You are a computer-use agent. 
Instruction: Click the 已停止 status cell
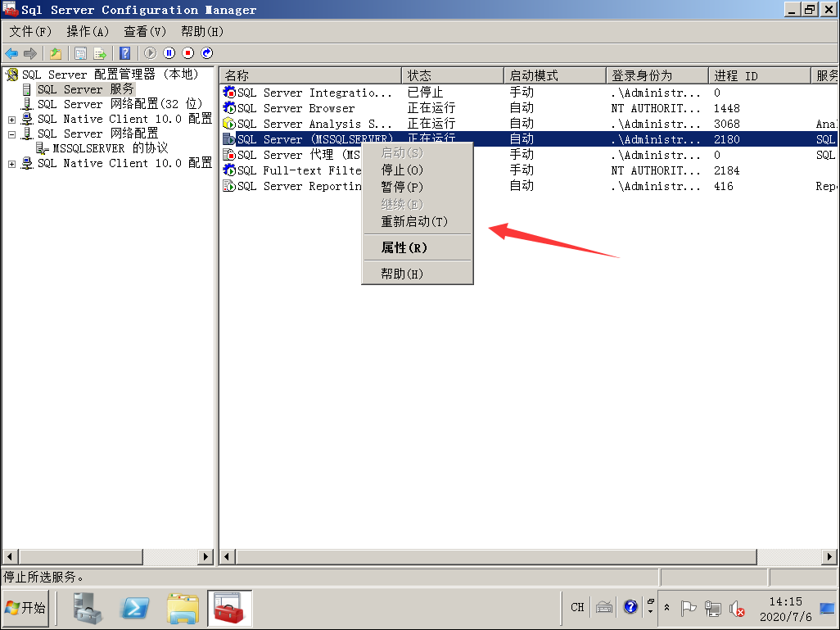point(426,93)
